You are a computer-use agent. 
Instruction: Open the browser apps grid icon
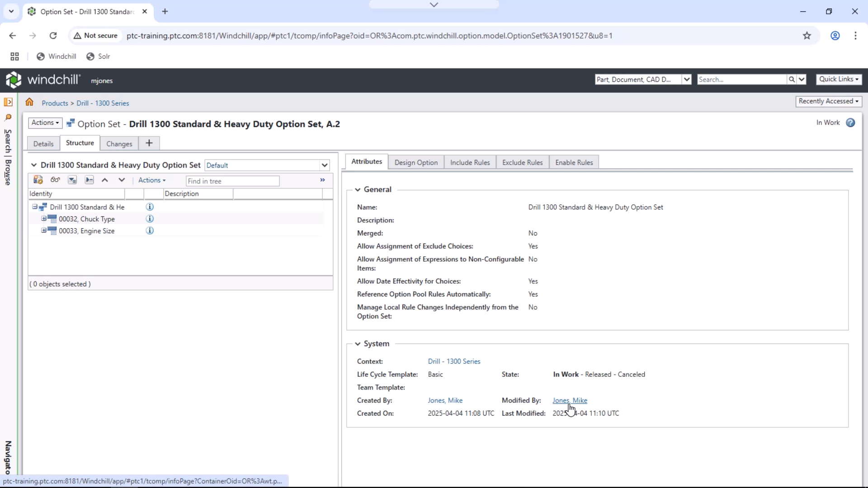(14, 56)
